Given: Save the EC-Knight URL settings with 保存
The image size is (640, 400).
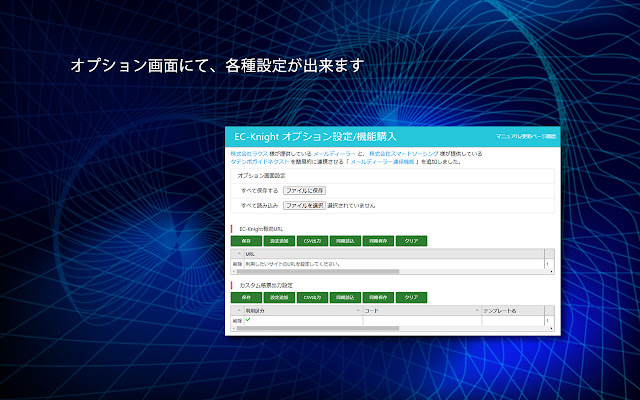Looking at the screenshot, I should click(246, 241).
